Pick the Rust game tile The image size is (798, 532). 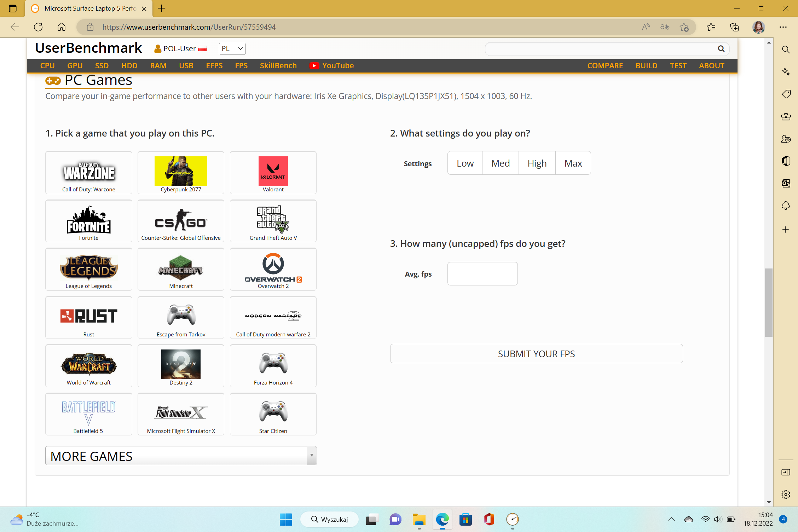click(89, 318)
